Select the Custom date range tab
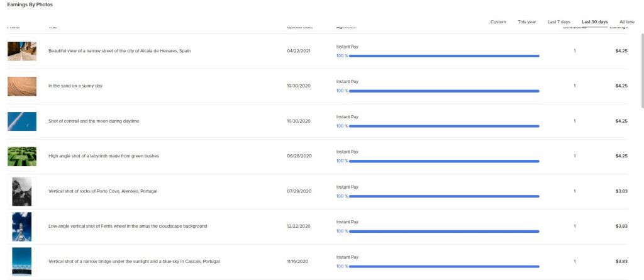This screenshot has height=280, width=644. [497, 22]
